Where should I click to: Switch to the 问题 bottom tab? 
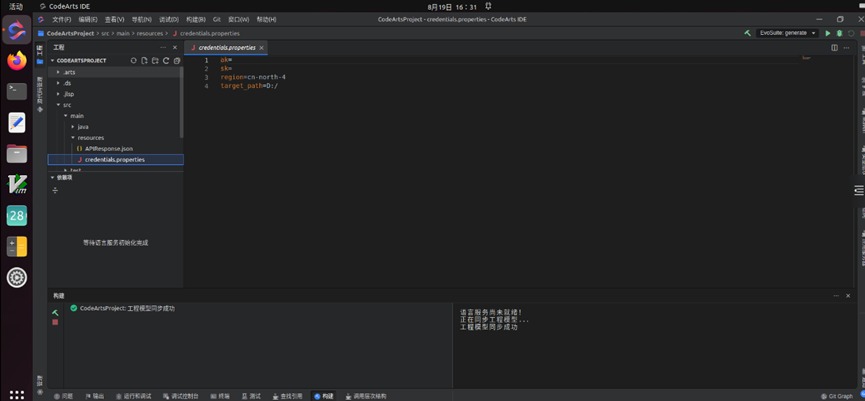63,396
